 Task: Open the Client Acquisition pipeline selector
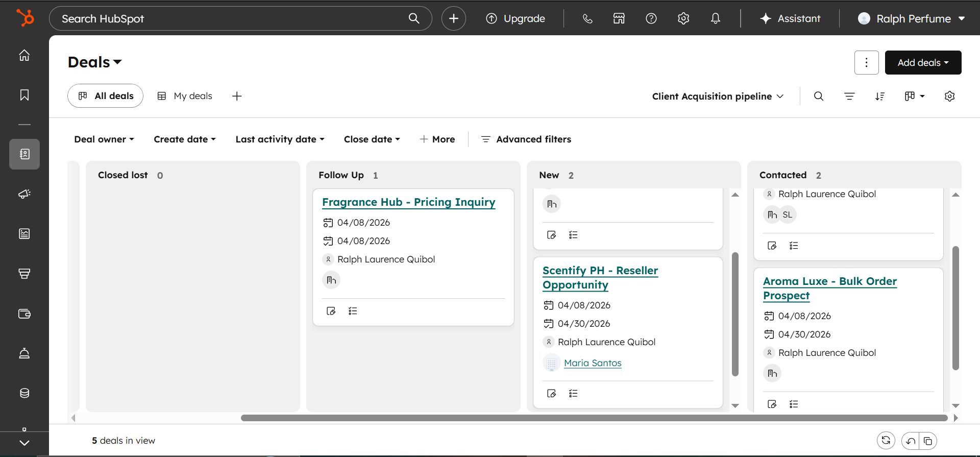click(718, 96)
